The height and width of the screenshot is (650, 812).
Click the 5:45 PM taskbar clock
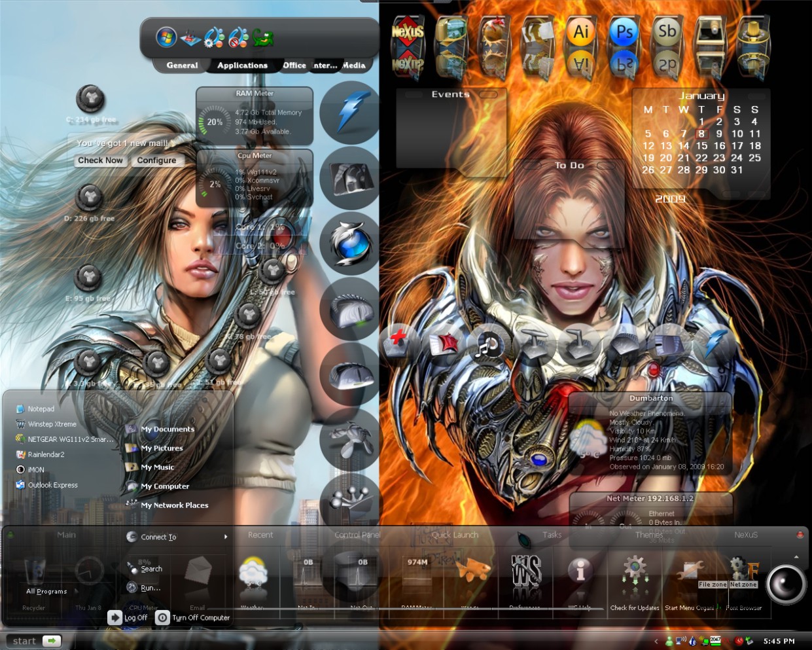(779, 641)
